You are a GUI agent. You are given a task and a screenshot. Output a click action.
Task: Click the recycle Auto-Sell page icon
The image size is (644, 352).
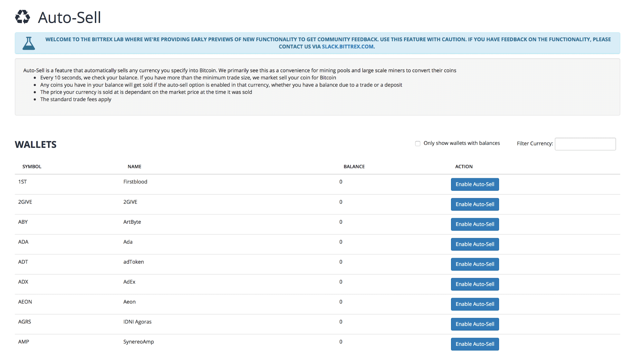tap(23, 17)
